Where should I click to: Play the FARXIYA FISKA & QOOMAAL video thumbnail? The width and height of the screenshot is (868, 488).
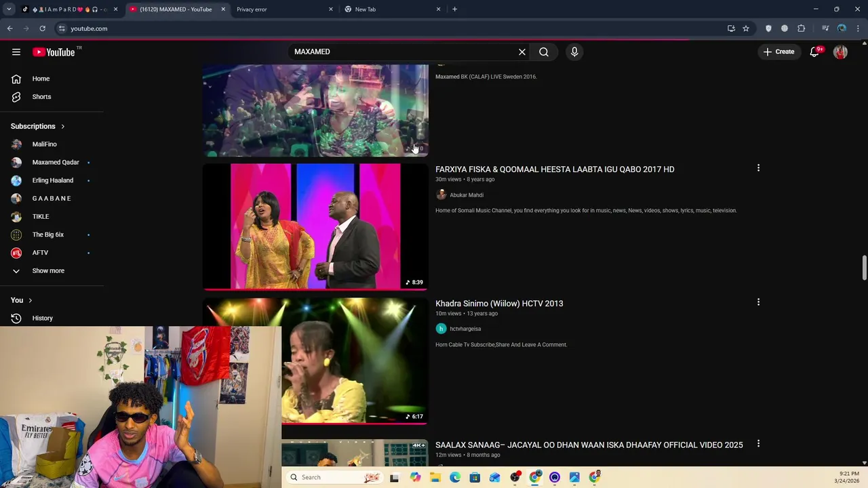315,226
